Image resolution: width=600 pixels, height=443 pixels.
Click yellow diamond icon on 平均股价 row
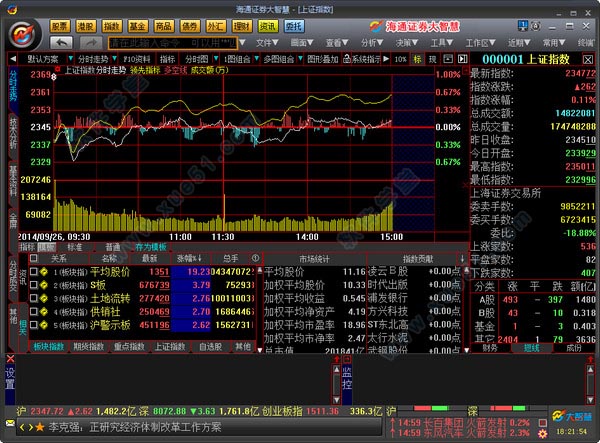pos(44,272)
